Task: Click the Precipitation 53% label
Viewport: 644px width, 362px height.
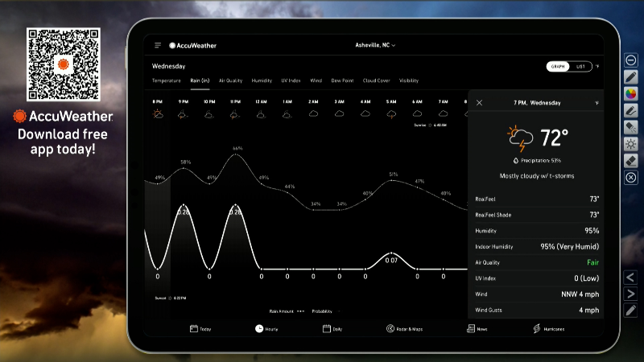Action: [x=537, y=160]
